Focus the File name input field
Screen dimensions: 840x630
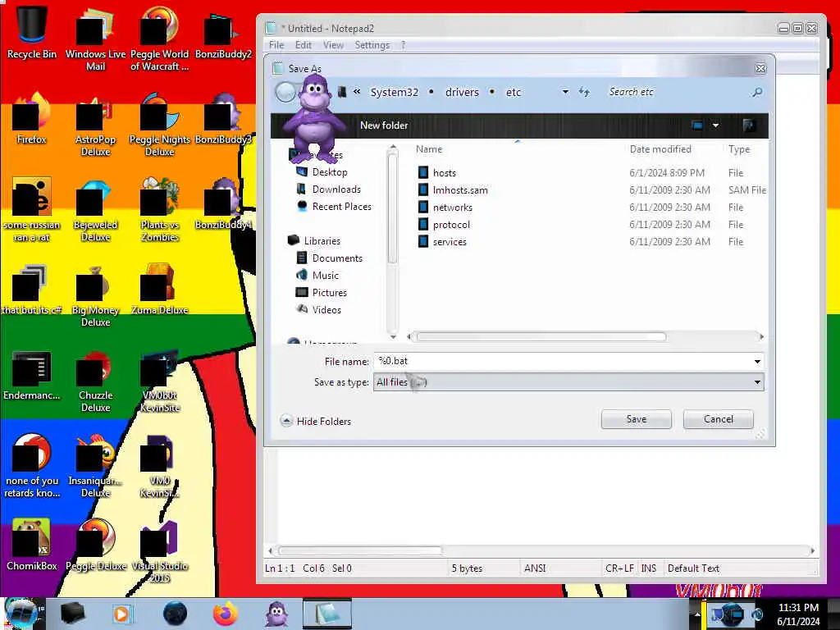pos(563,362)
